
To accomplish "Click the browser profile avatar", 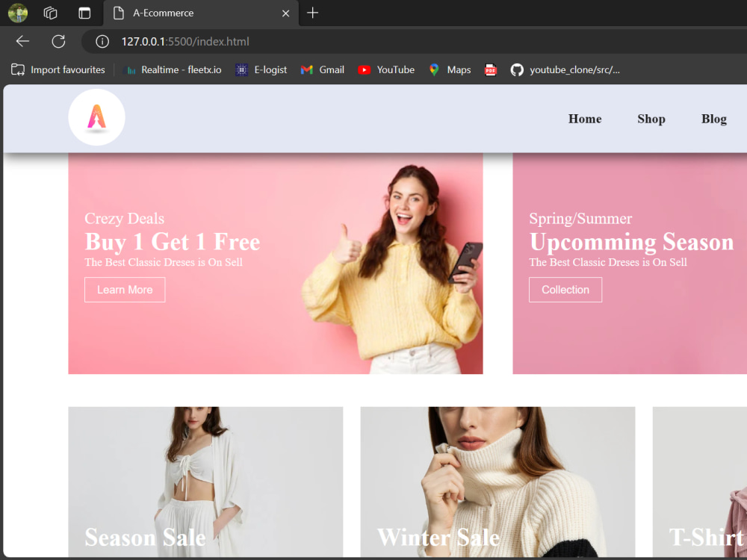I will tap(16, 13).
